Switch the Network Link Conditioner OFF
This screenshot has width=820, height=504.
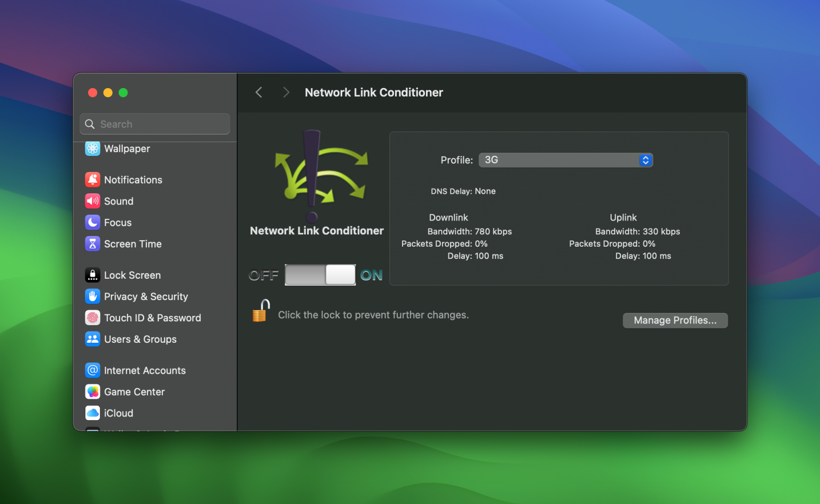(320, 274)
